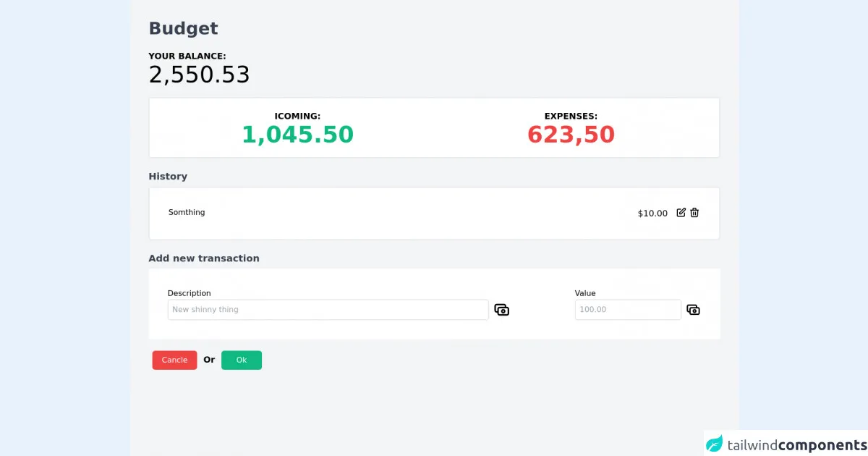Confirm with the green Ok button
Viewport: 868px width, 456px height.
coord(242,360)
